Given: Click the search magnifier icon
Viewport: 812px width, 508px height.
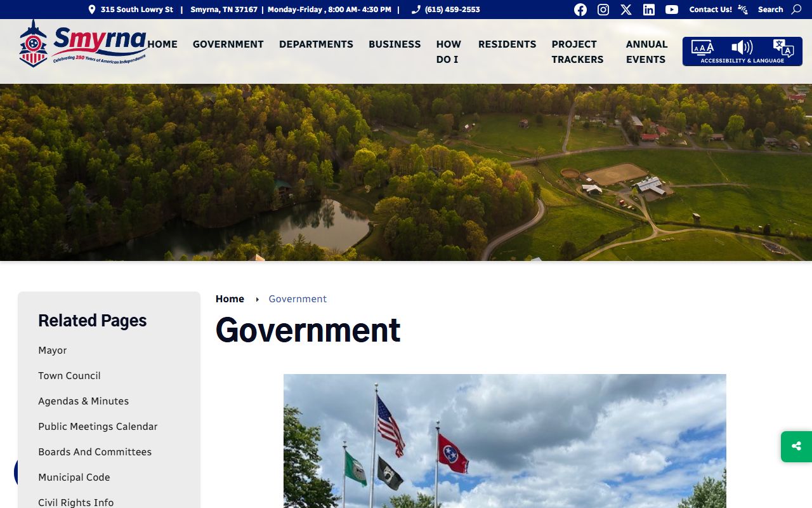Looking at the screenshot, I should pos(796,10).
